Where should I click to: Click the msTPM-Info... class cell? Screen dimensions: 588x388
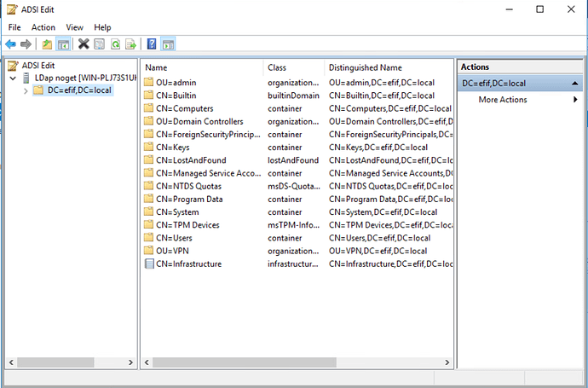[294, 225]
